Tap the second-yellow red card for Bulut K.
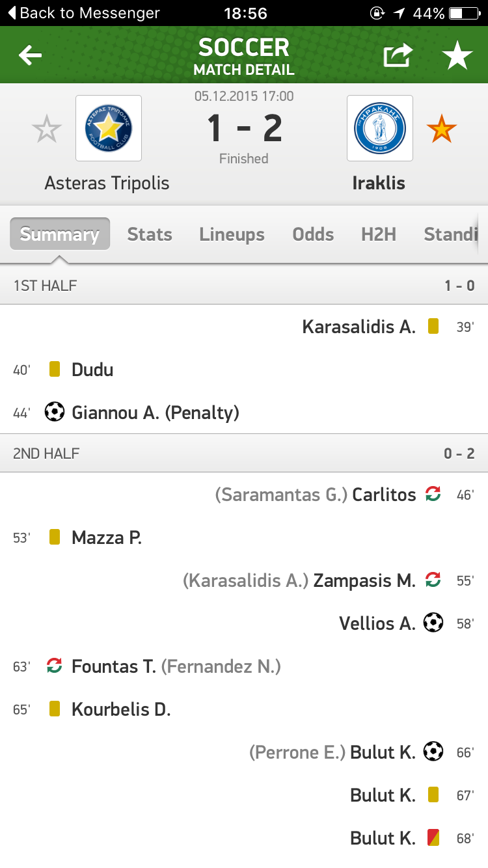The height and width of the screenshot is (868, 488). click(433, 837)
